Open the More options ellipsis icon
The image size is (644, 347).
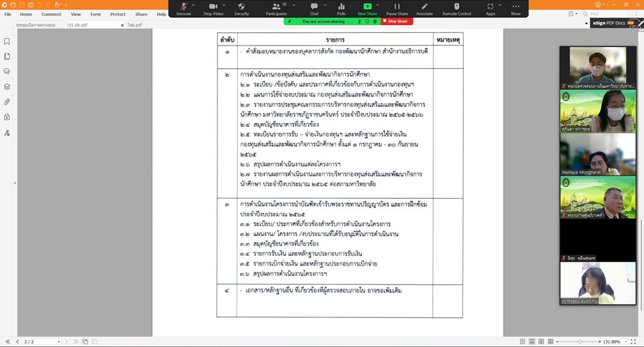coord(516,6)
